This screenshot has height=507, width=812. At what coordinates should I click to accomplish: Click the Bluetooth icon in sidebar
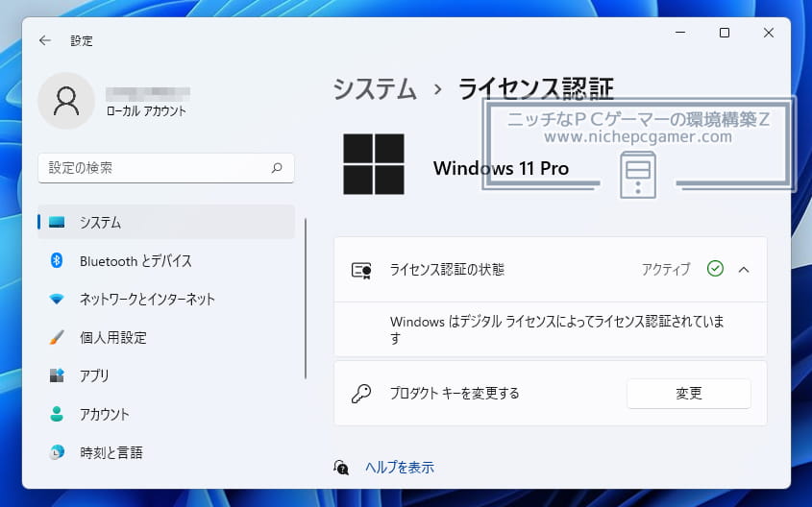click(x=57, y=260)
